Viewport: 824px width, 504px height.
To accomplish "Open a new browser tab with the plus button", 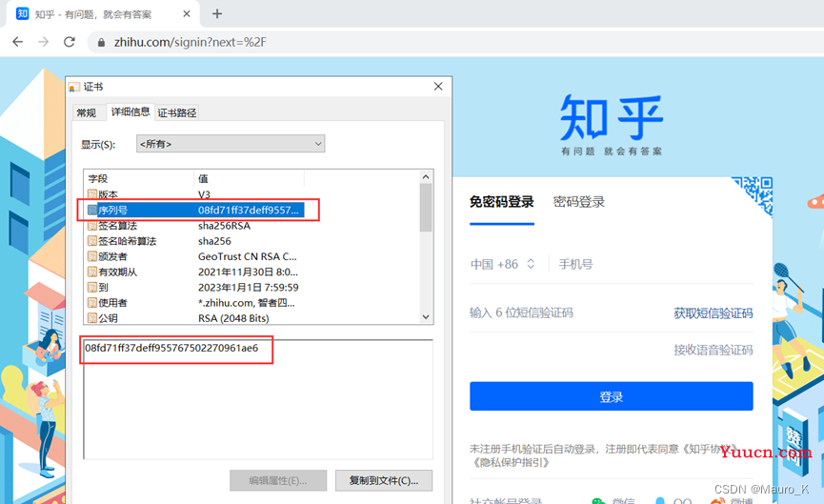I will (x=217, y=14).
